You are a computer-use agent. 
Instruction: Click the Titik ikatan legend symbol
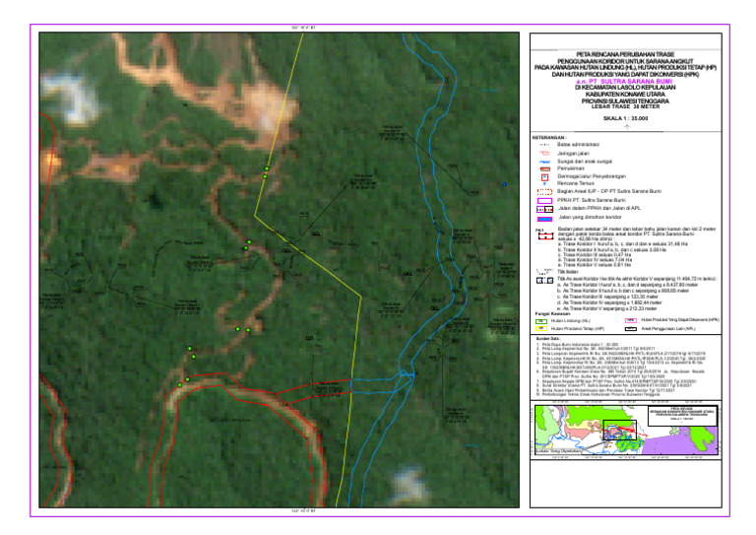(x=543, y=272)
